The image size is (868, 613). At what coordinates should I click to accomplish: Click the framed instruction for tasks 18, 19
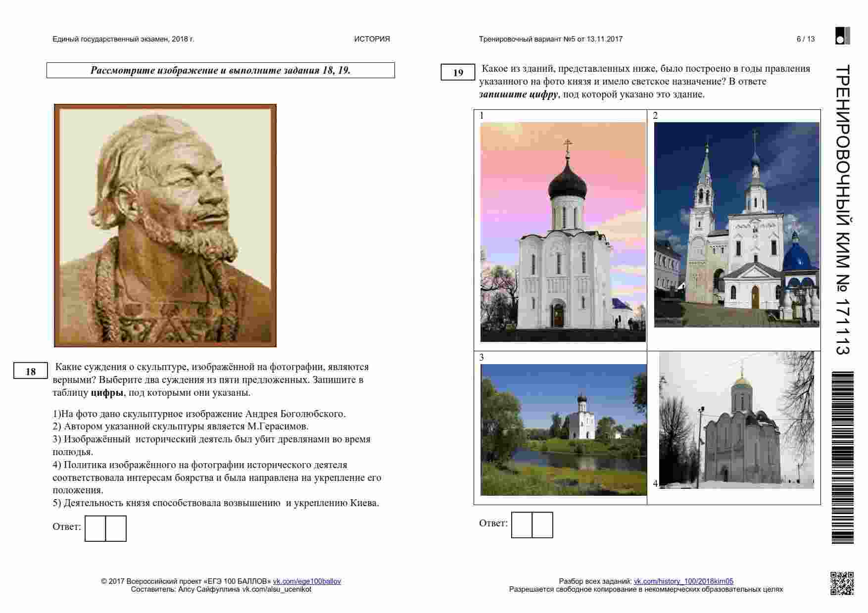[221, 70]
